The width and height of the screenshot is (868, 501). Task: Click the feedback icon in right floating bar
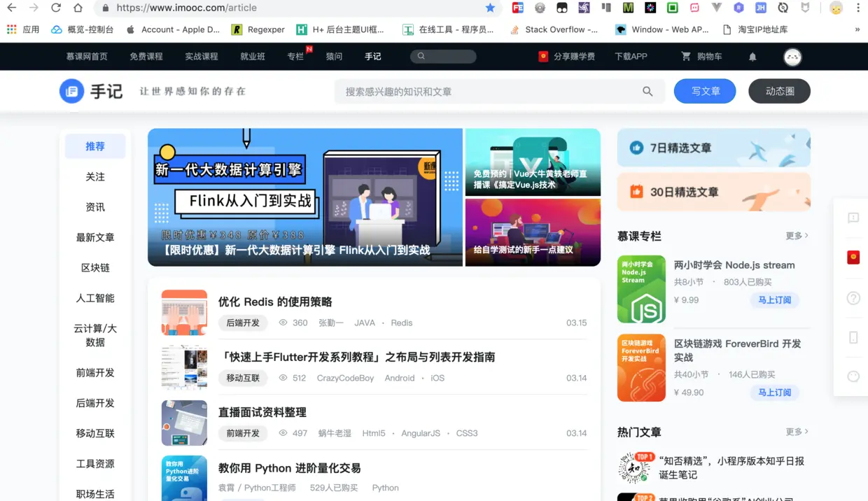coord(853,218)
